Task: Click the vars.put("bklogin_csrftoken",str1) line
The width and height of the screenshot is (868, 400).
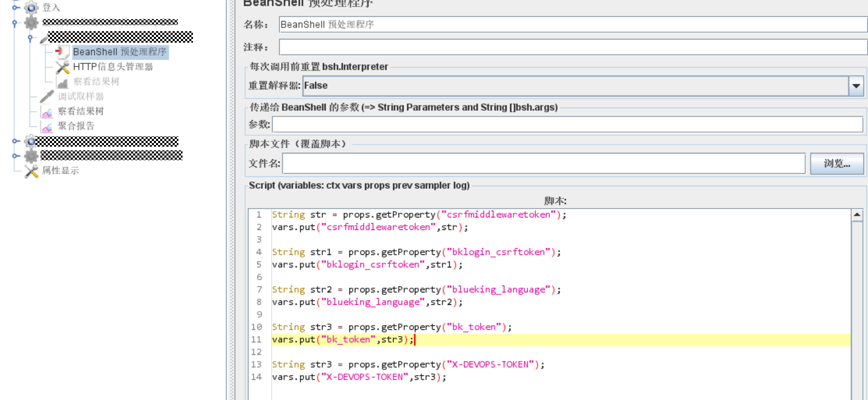Action: (367, 264)
